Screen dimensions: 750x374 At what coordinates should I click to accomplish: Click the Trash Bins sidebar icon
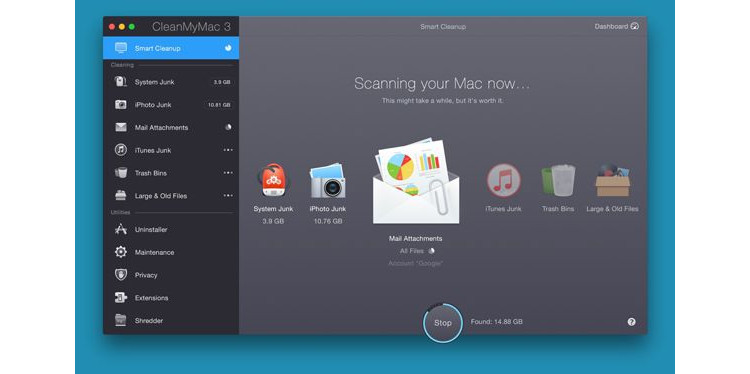click(121, 173)
